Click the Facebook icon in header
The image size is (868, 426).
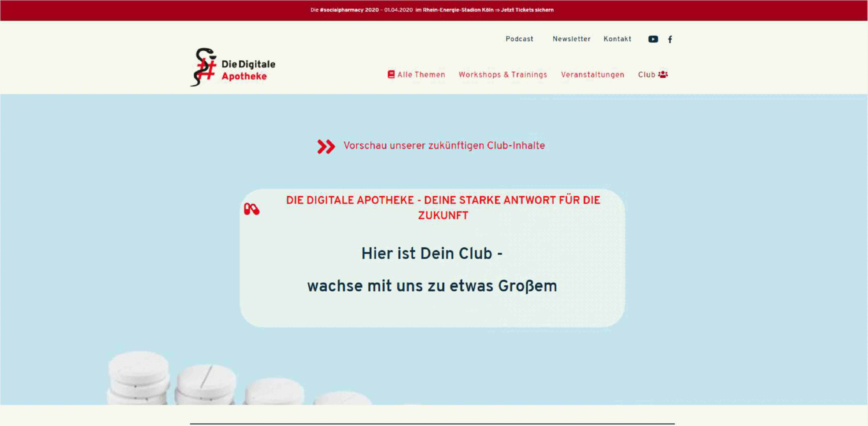coord(670,39)
